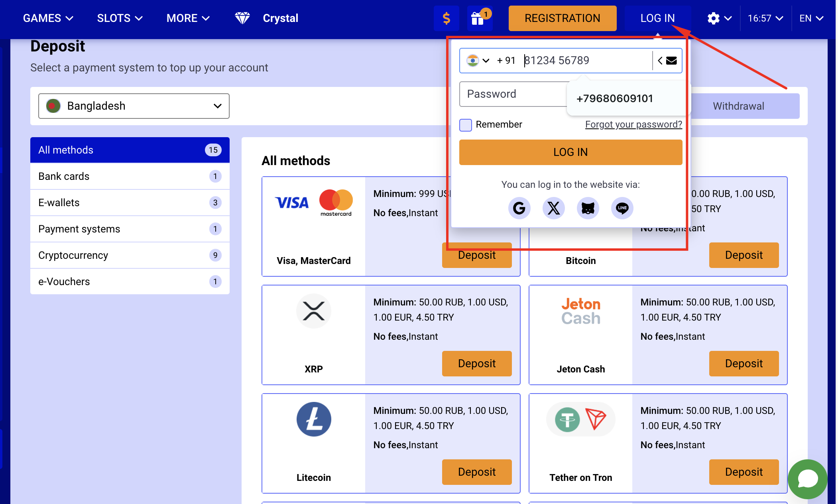The height and width of the screenshot is (504, 838).
Task: Expand the EN language dropdown
Action: (x=812, y=18)
